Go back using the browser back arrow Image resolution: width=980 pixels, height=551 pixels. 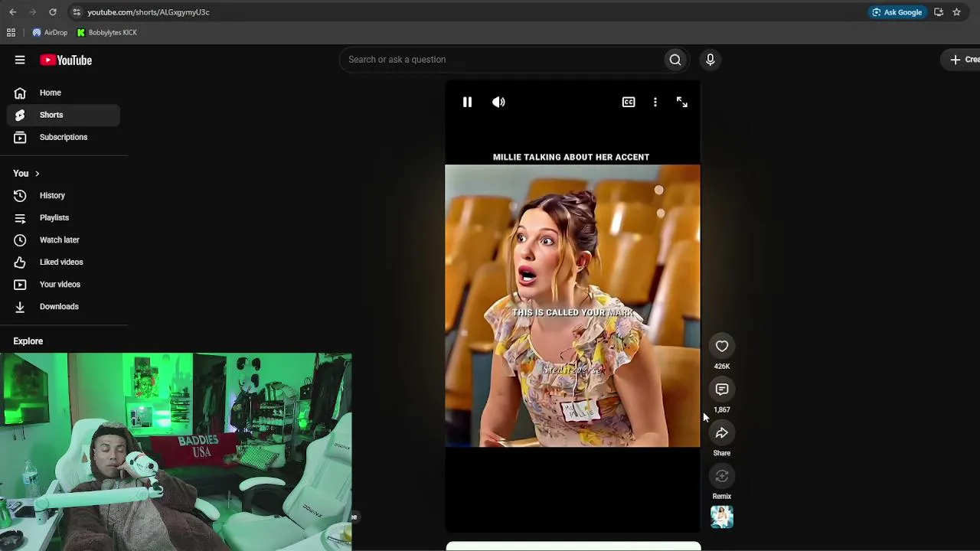coord(12,12)
